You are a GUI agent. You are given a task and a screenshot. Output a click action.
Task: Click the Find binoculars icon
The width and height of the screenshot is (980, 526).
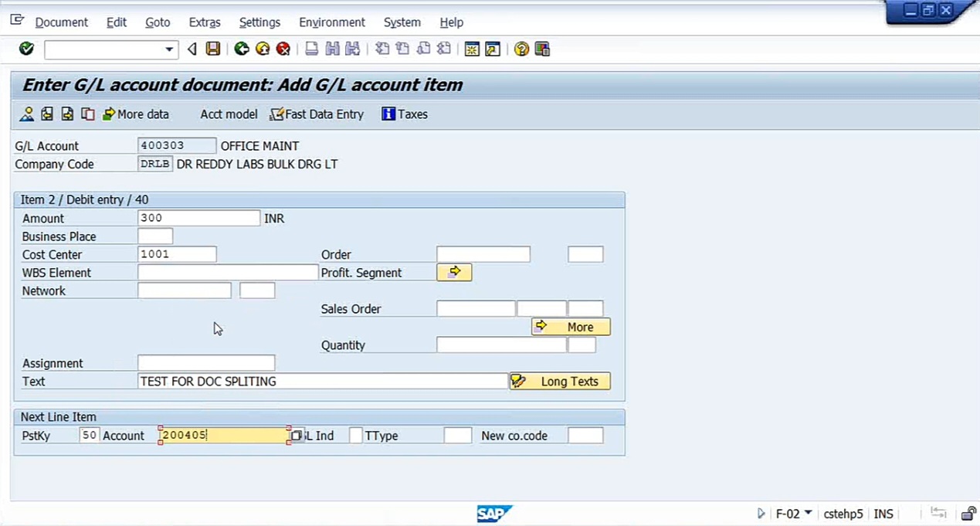[332, 49]
